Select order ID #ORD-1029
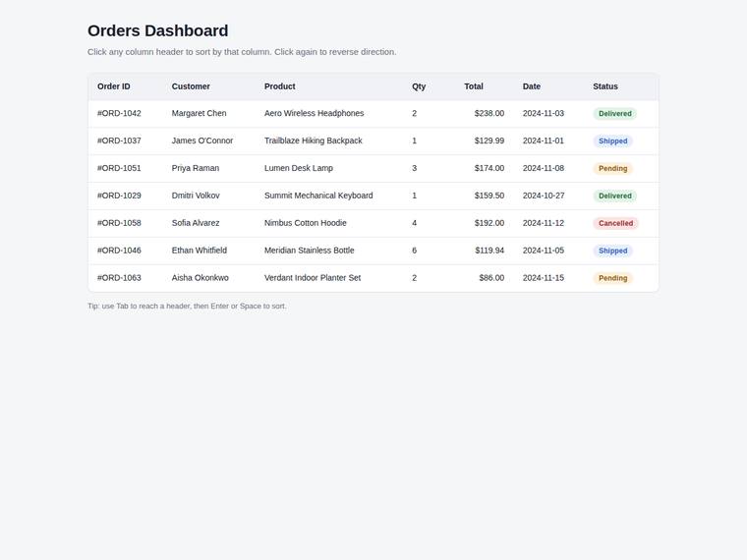 119,196
